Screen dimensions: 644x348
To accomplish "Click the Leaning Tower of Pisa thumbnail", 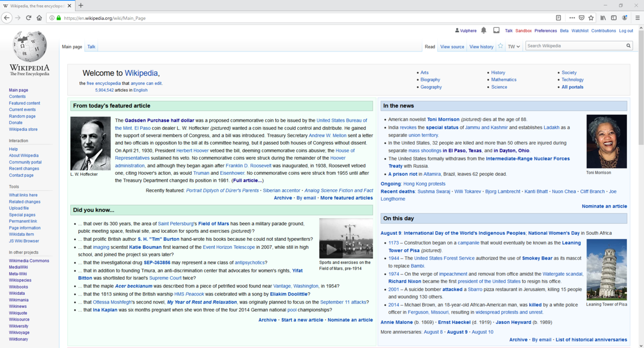I will 606,269.
